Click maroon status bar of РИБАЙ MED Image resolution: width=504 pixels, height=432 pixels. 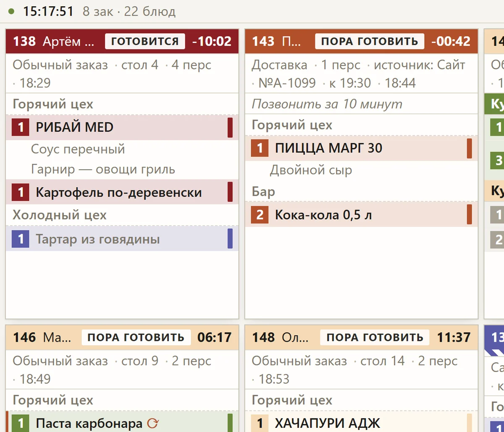[230, 128]
